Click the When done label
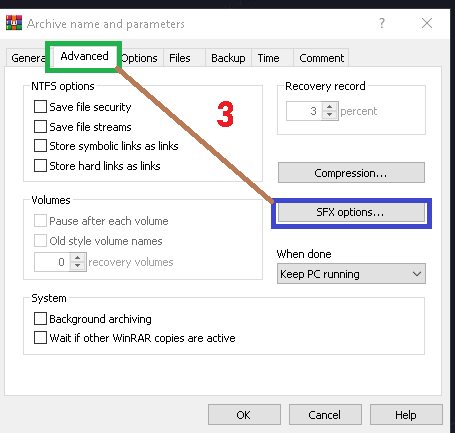The image size is (455, 433). point(304,254)
